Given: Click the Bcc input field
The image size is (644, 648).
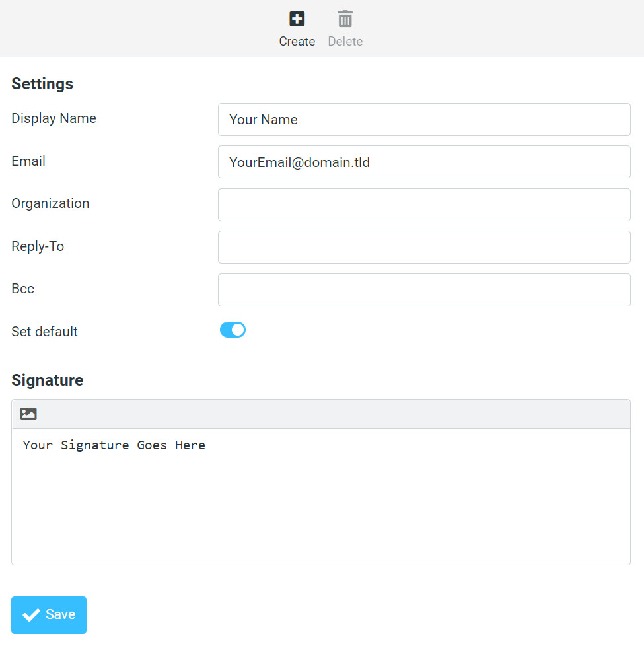Looking at the screenshot, I should pyautogui.click(x=424, y=289).
